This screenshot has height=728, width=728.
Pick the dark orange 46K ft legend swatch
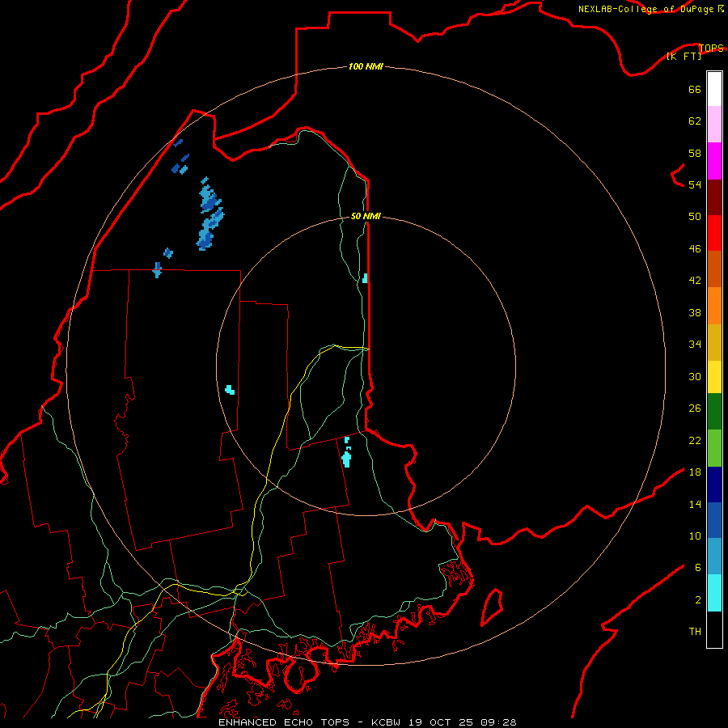point(714,269)
